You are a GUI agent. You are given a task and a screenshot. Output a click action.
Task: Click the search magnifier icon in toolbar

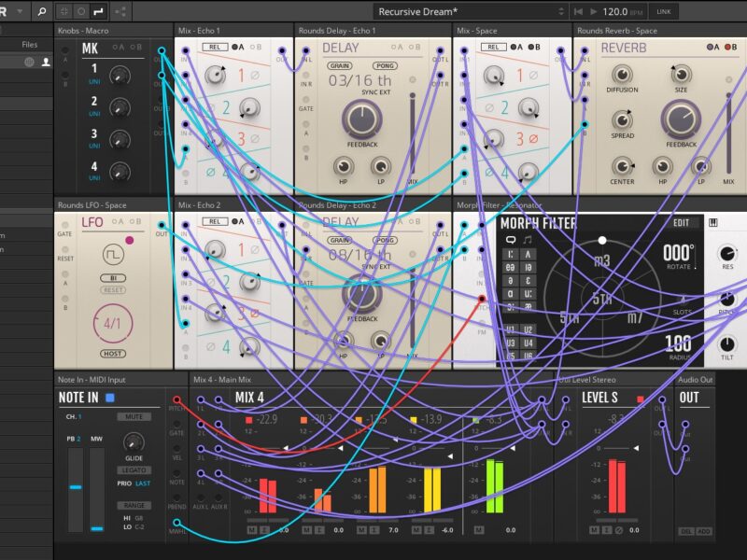pyautogui.click(x=41, y=11)
